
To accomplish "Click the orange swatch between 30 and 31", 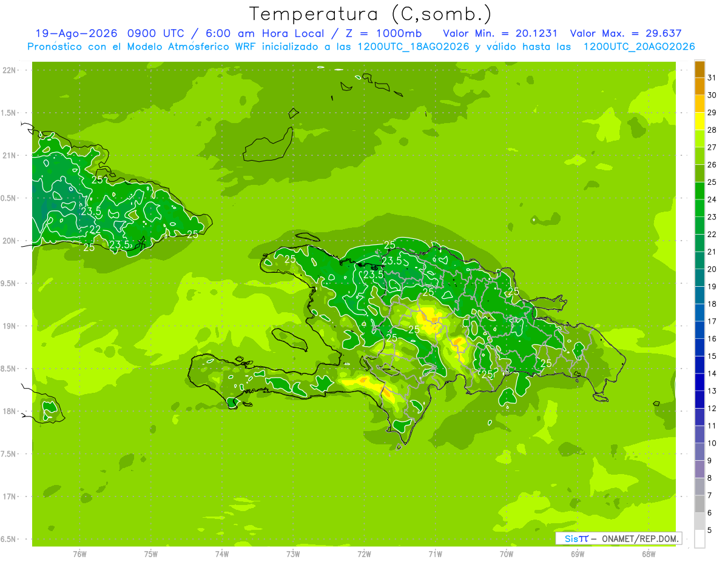I will [699, 87].
